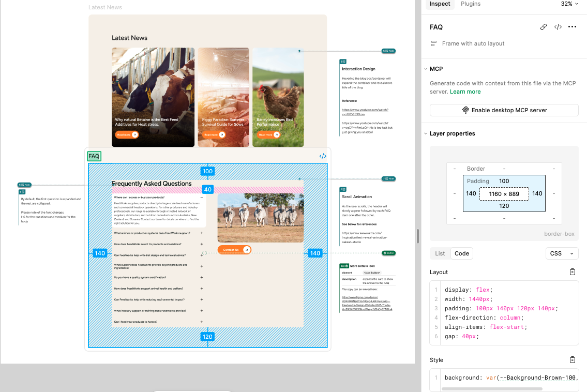The image size is (587, 392).
Task: Switch properties view to List
Action: [x=440, y=253]
